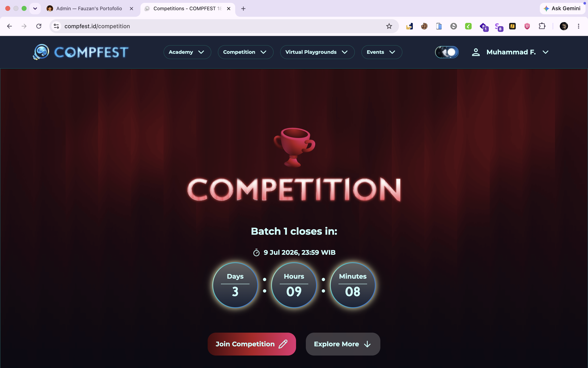The height and width of the screenshot is (368, 588).
Task: Reload the current page
Action: tap(39, 26)
